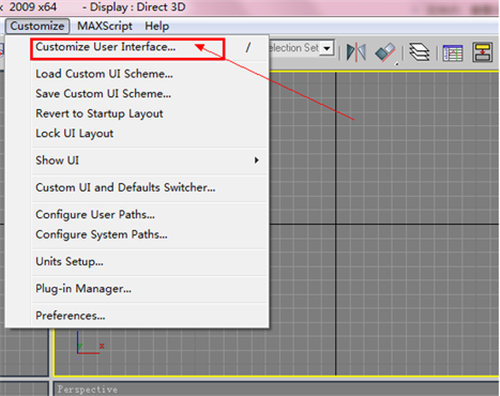Viewport: 500px width, 396px height.
Task: Toggle Lock UI Layout option
Action: pyautogui.click(x=74, y=134)
